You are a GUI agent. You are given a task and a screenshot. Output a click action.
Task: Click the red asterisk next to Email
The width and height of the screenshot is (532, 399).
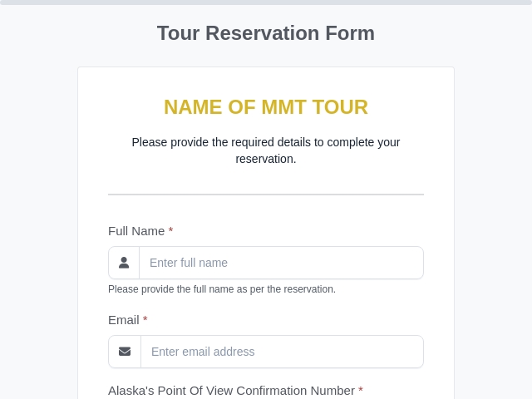coord(145,319)
